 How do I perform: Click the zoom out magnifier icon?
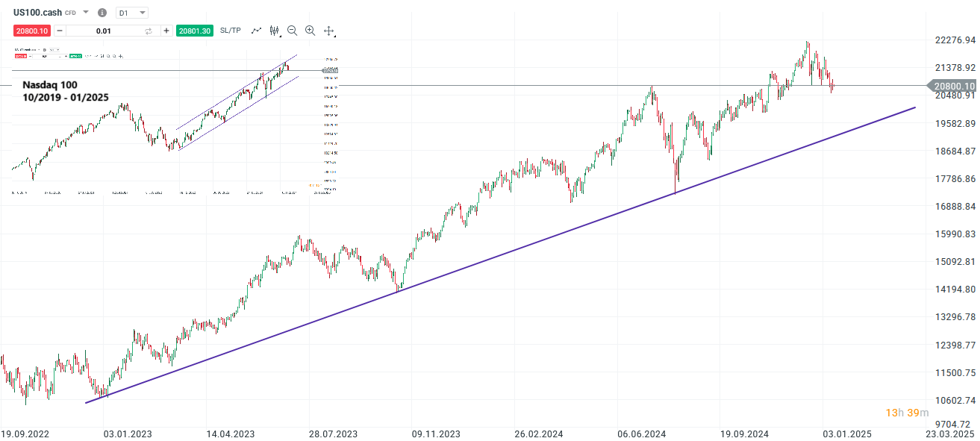292,31
